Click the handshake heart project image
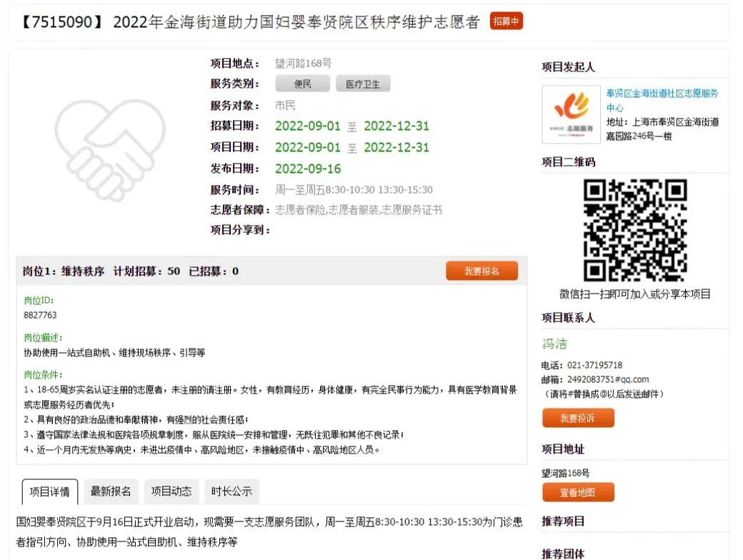This screenshot has width=743, height=560. (x=110, y=149)
